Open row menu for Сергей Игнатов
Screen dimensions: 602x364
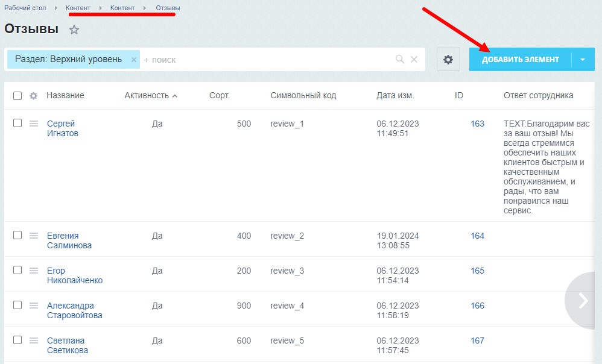(34, 124)
